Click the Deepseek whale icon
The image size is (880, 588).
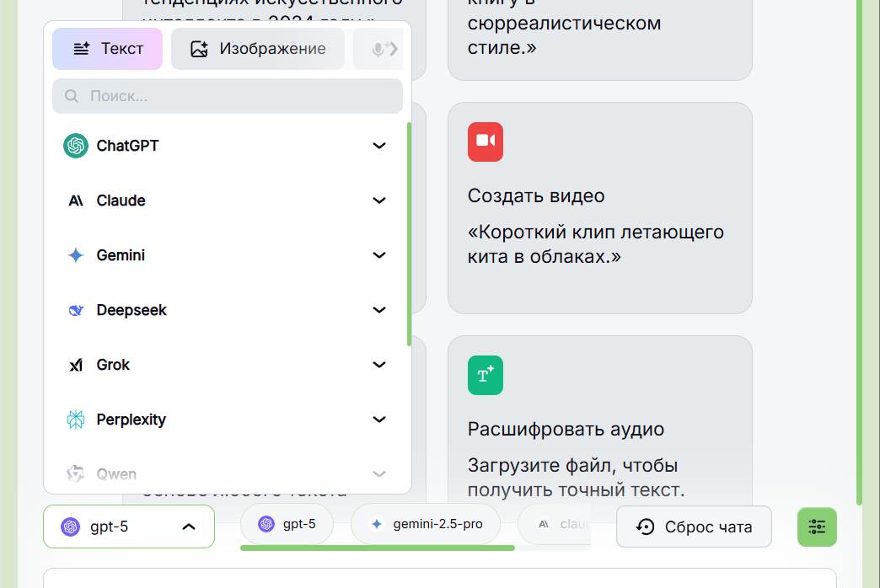pyautogui.click(x=76, y=310)
